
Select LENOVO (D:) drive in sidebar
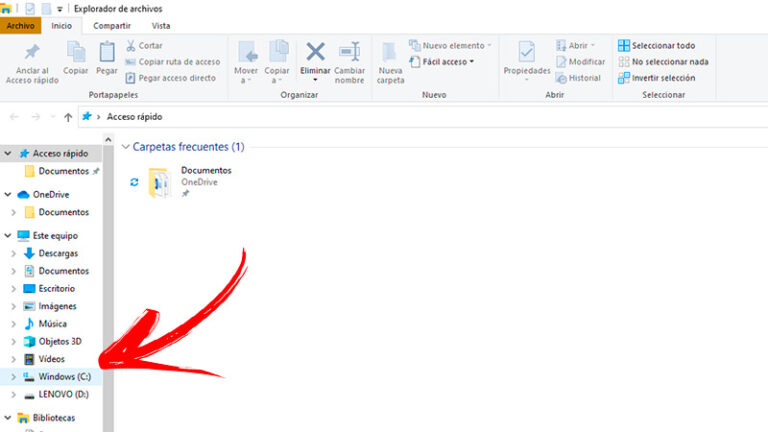63,395
